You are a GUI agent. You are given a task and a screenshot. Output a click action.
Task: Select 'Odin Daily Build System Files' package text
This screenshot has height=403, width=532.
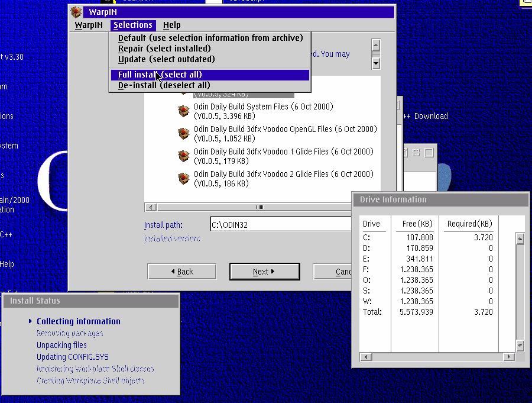point(263,111)
